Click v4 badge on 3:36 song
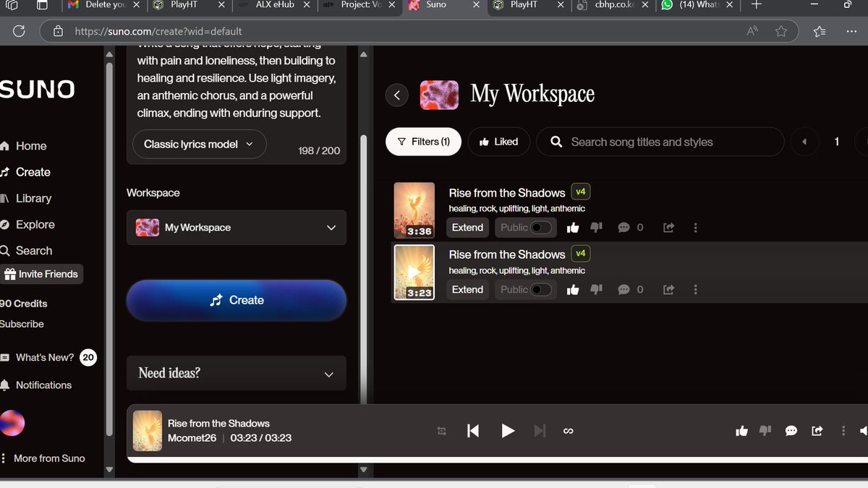Viewport: 868px width, 488px height. 580,192
